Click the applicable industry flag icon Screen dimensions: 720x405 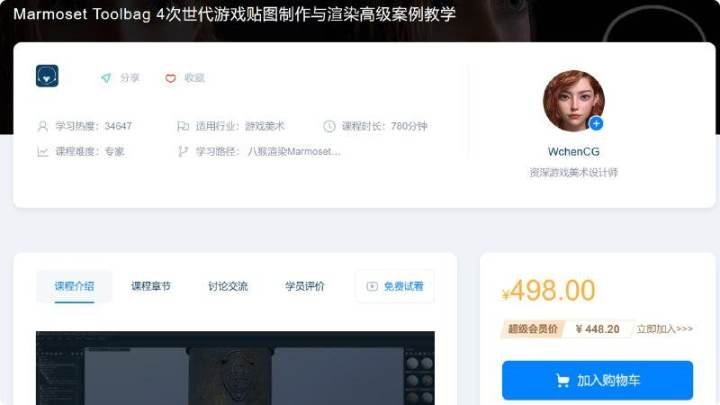[x=183, y=126]
